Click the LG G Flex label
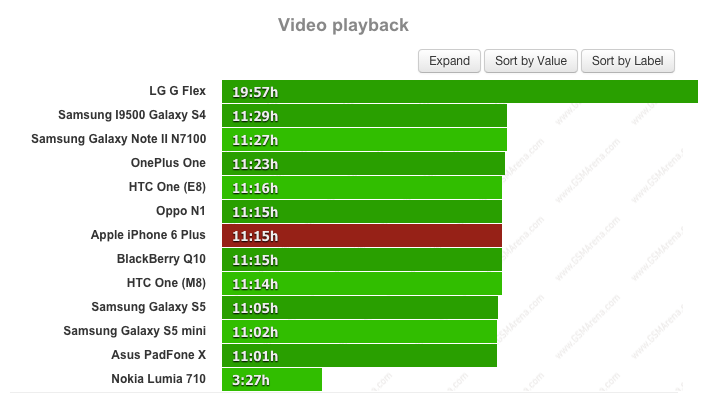This screenshot has height=394, width=703. (x=178, y=91)
